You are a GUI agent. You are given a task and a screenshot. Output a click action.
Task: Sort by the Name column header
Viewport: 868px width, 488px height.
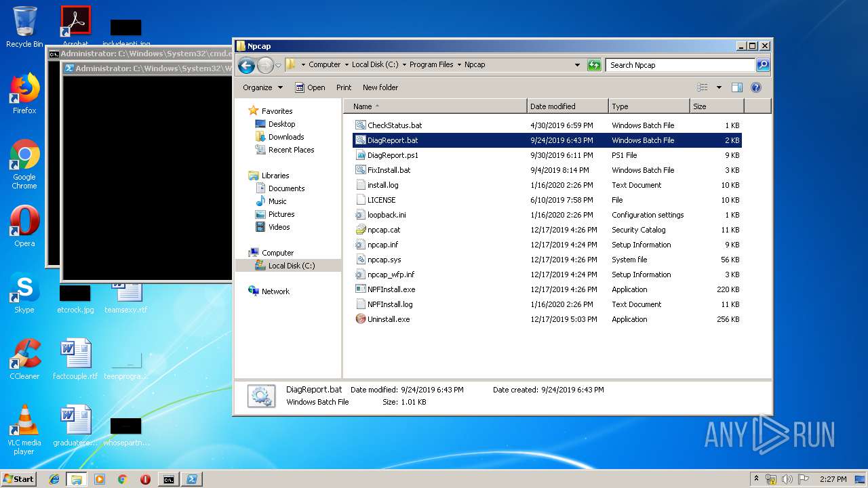pyautogui.click(x=435, y=106)
